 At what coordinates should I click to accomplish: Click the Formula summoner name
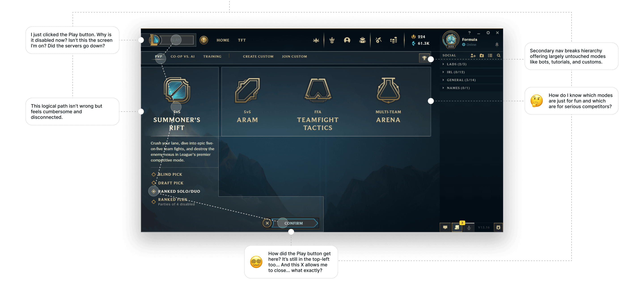point(470,40)
